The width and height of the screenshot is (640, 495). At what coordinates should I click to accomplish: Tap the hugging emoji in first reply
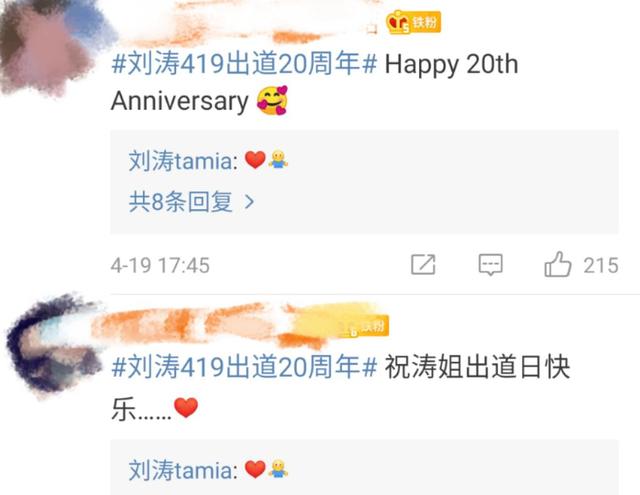pyautogui.click(x=278, y=160)
